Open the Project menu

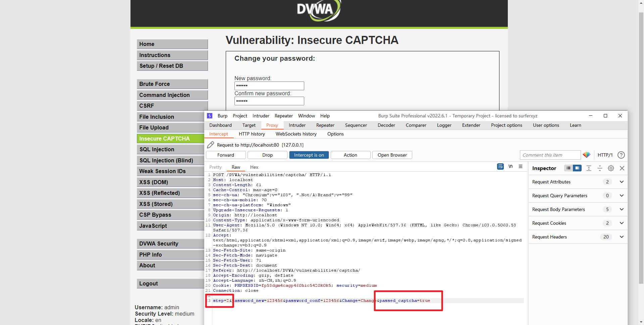[x=240, y=116]
